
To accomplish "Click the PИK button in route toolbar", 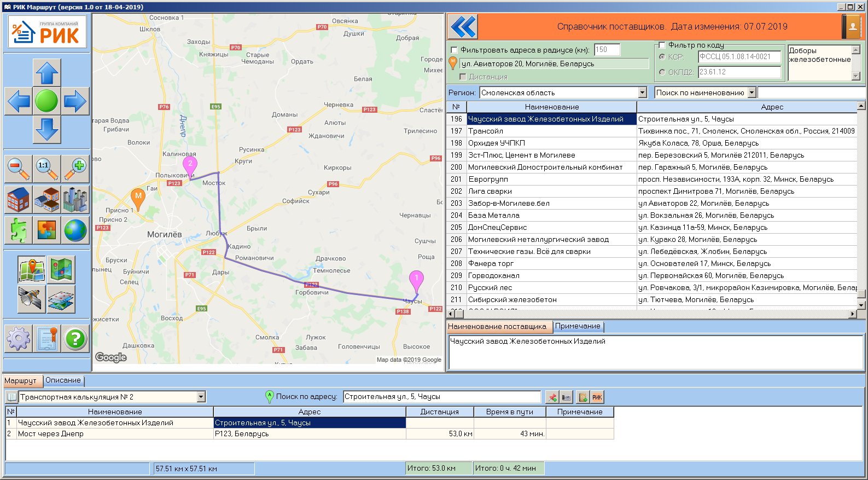I will tap(597, 397).
